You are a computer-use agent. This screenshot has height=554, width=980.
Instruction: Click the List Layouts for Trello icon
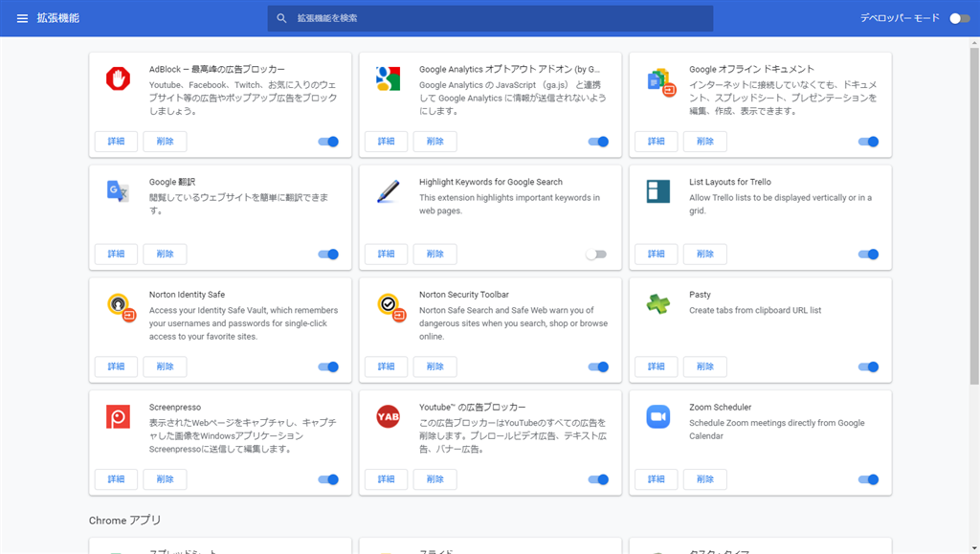[x=658, y=191]
